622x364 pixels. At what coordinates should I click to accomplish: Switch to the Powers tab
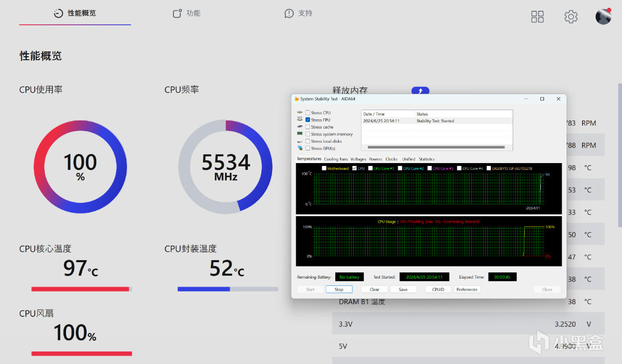376,159
